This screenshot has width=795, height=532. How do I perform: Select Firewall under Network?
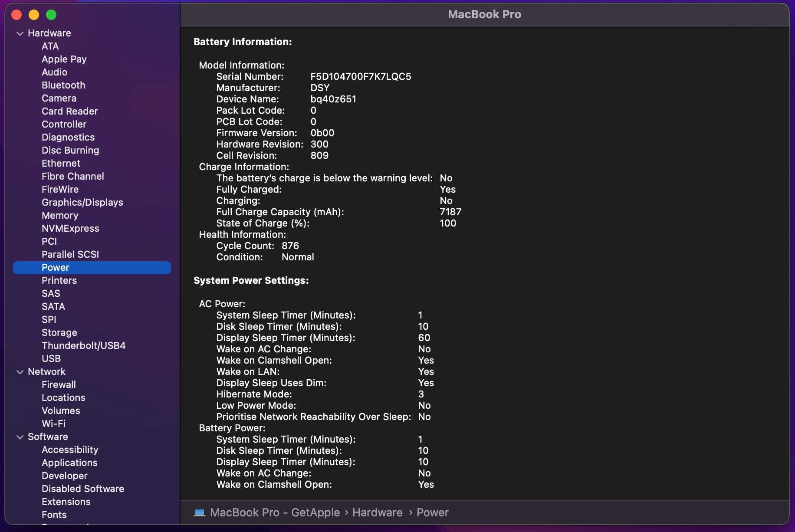point(59,384)
